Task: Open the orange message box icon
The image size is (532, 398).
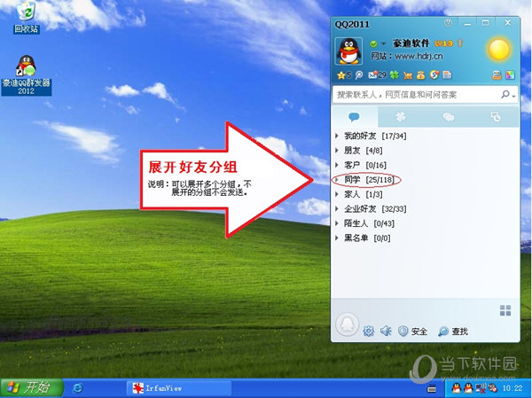Action: (497, 75)
